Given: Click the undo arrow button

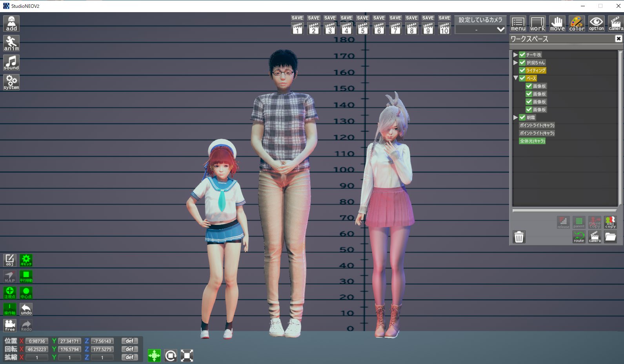Looking at the screenshot, I should click(26, 309).
